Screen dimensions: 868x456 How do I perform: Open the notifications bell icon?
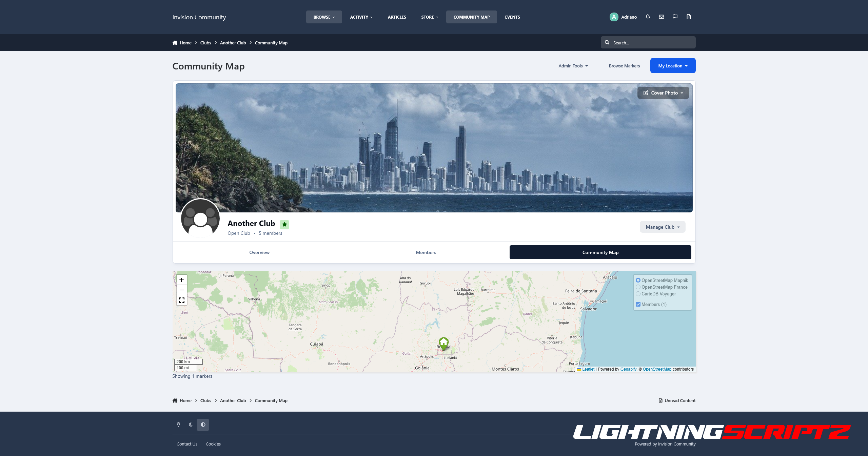648,17
